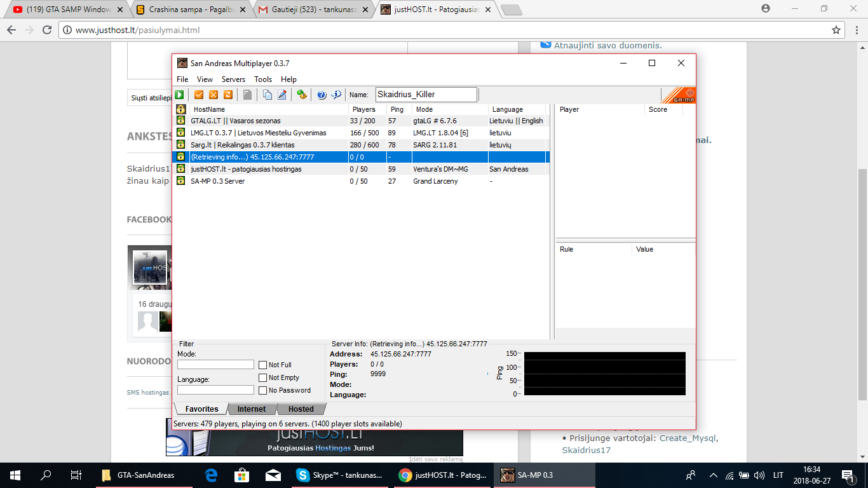Switch to the Internet tab
This screenshot has width=868, height=488.
(252, 409)
